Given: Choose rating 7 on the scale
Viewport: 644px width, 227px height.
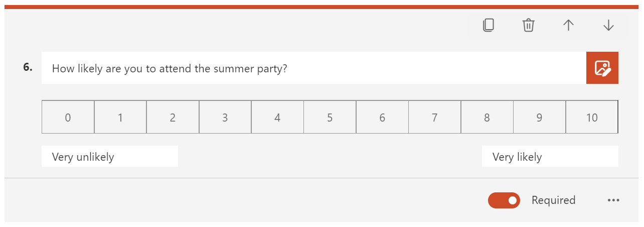Looking at the screenshot, I should click(x=435, y=117).
